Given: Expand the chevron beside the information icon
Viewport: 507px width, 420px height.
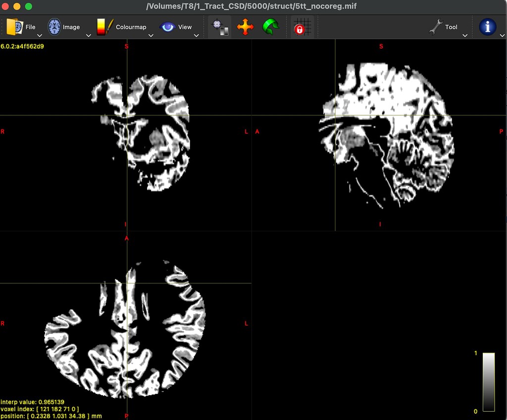Looking at the screenshot, I should point(503,35).
